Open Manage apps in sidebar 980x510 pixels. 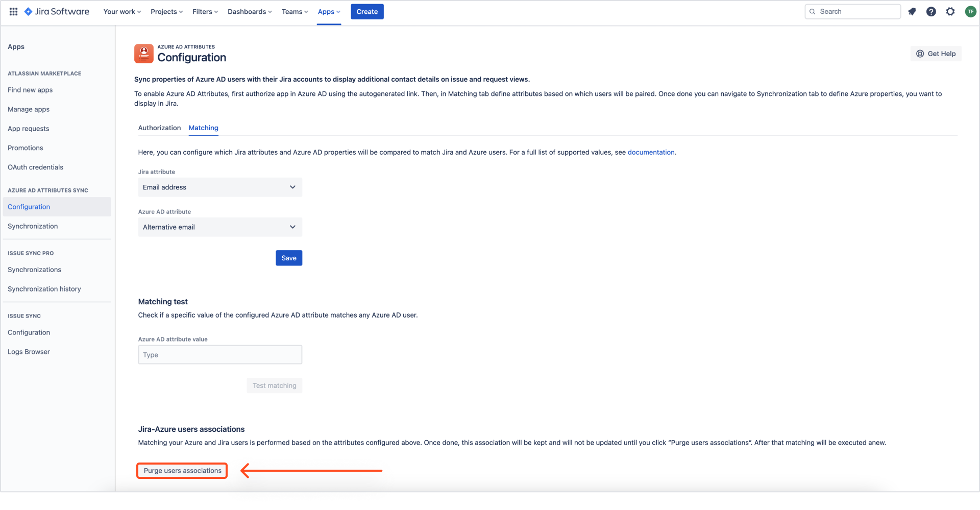click(x=29, y=109)
